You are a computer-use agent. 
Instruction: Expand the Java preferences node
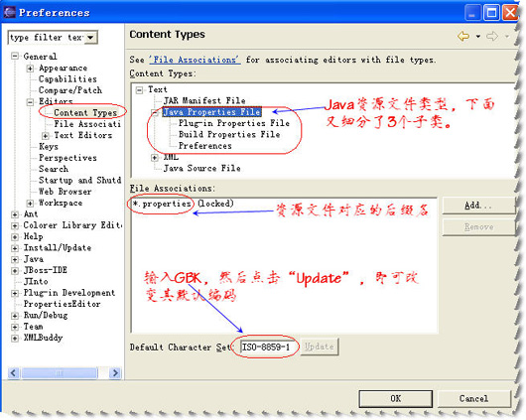click(15, 259)
